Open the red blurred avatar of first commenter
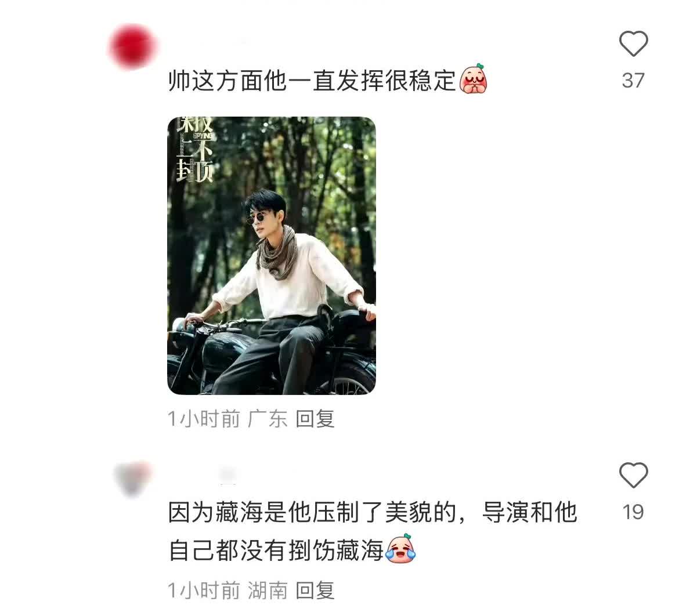 pyautogui.click(x=132, y=47)
